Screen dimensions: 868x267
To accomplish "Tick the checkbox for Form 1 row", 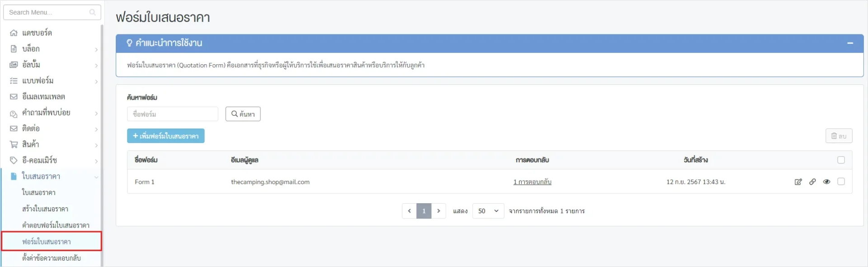I will (x=841, y=181).
